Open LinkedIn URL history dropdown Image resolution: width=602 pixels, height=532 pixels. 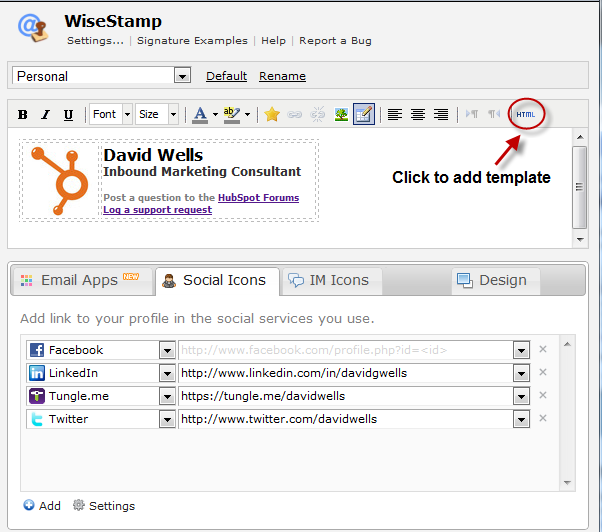[521, 373]
